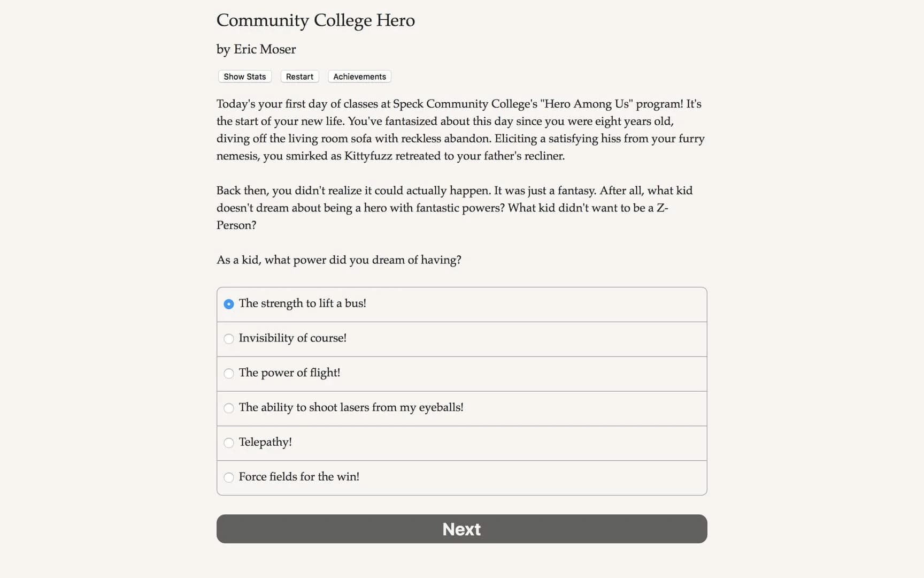This screenshot has height=578, width=924.
Task: Click the first story paragraph text
Action: pyautogui.click(x=460, y=130)
